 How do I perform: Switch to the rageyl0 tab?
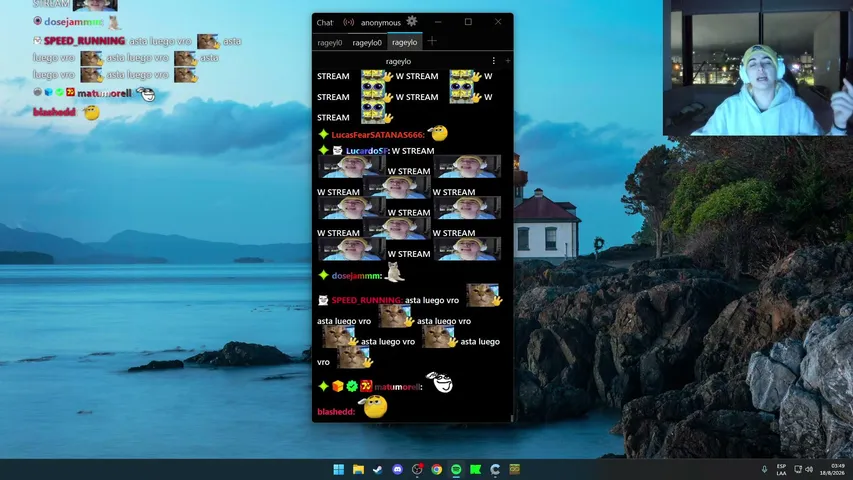coord(330,42)
